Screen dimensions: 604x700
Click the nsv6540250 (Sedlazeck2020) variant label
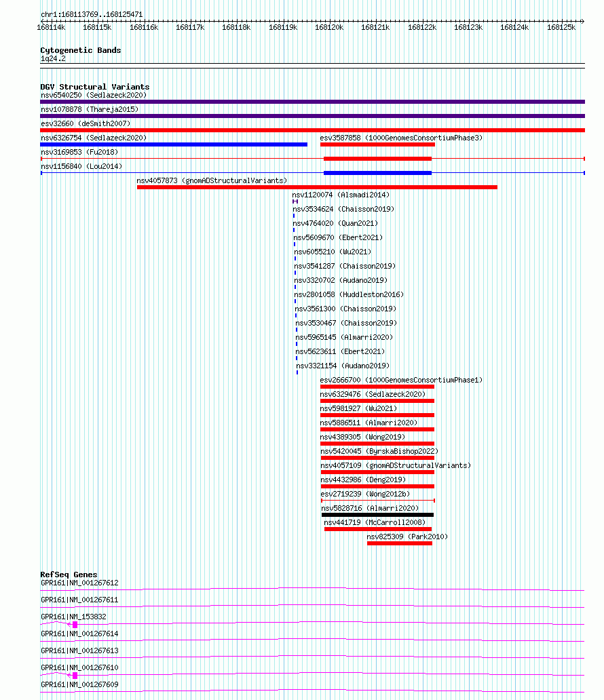pos(94,95)
